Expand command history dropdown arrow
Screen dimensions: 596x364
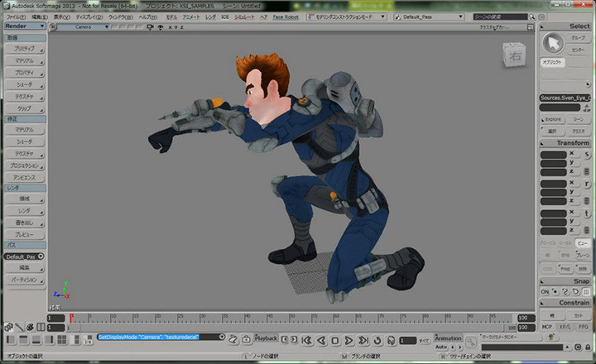[222, 337]
